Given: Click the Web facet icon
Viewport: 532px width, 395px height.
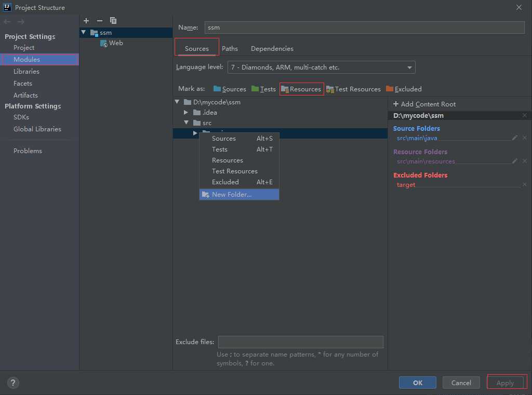Looking at the screenshot, I should pos(103,44).
